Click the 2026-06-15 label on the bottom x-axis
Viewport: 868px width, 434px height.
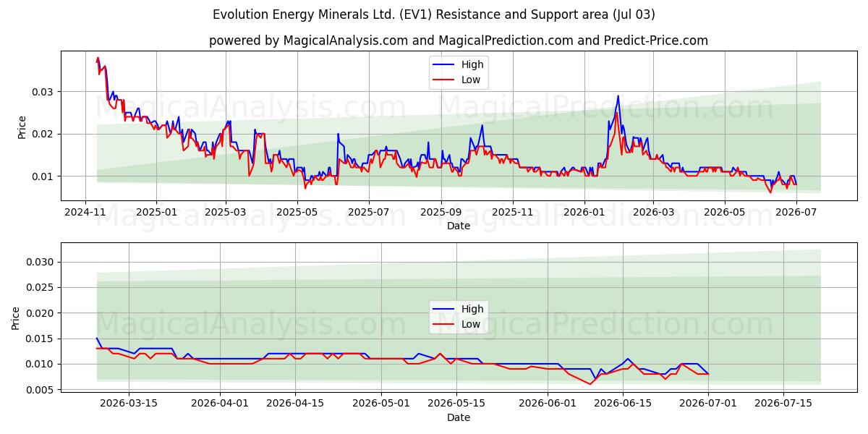pyautogui.click(x=623, y=404)
